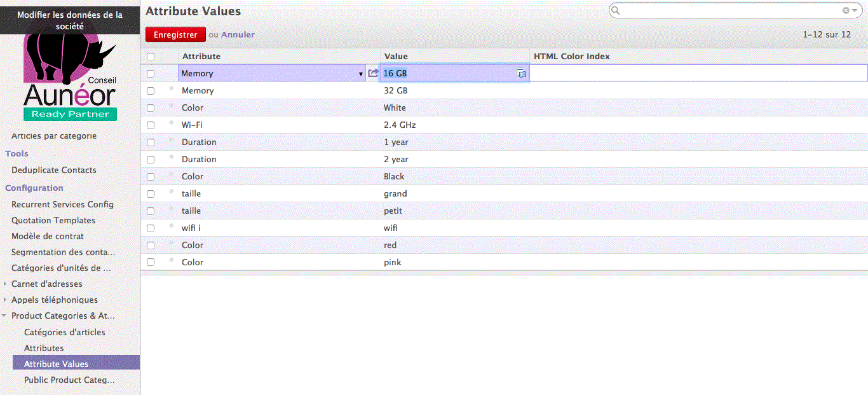Click inside the 16 GB value input field
Screen dimensions: 868x395
point(445,73)
